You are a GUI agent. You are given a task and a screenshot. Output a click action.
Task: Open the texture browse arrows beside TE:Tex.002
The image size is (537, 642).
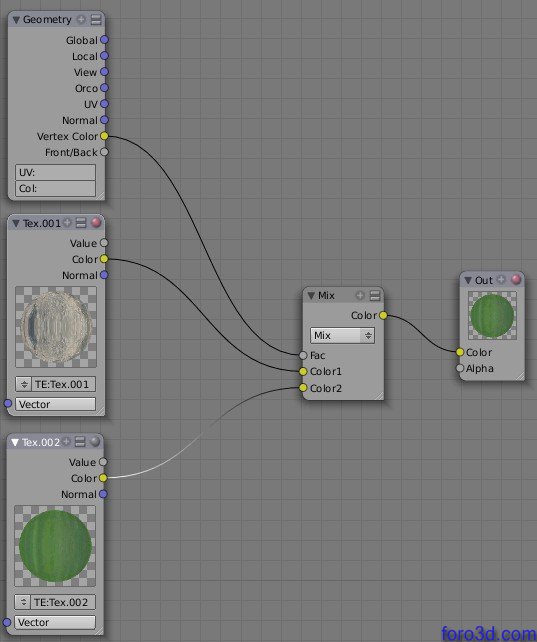[23, 602]
